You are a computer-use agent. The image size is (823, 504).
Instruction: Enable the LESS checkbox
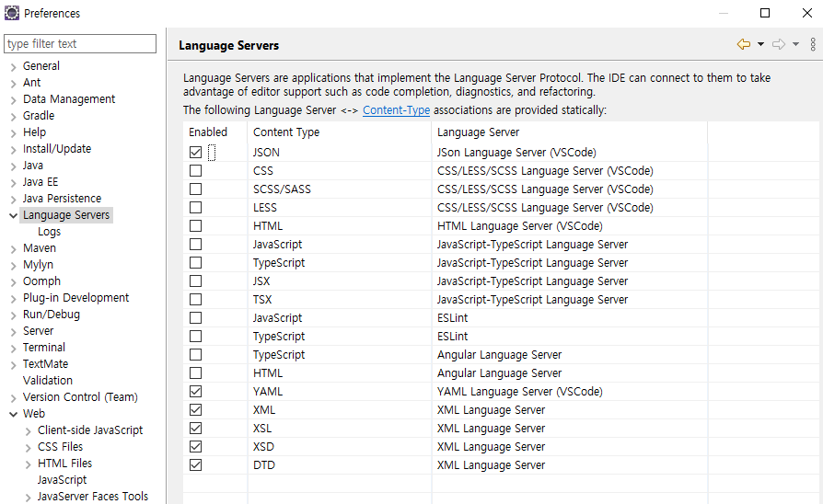tap(196, 207)
